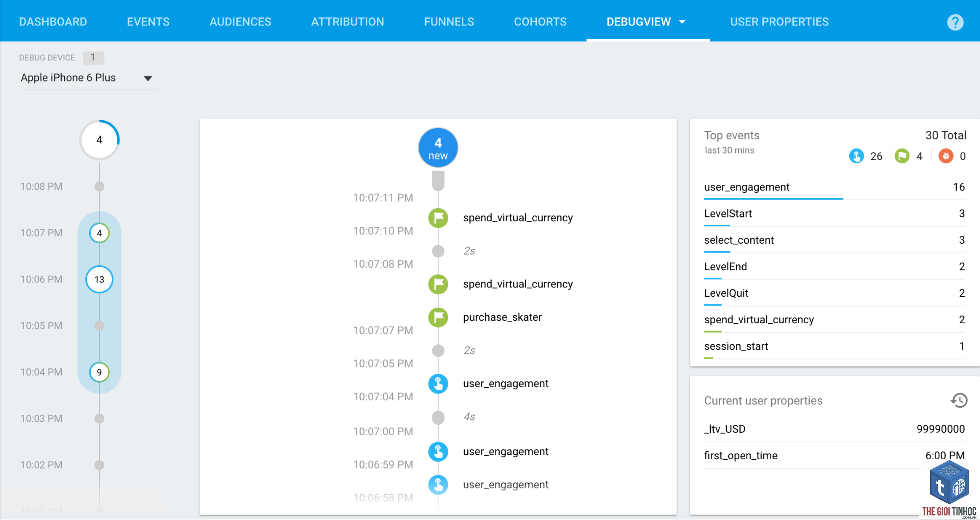Viewport: 980px width, 520px height.
Task: Click the green flag conversions icon showing 4
Action: pos(902,156)
